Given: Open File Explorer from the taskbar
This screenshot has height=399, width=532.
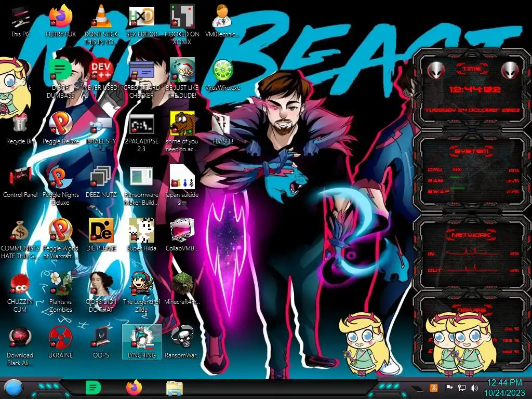Looking at the screenshot, I should [x=175, y=388].
